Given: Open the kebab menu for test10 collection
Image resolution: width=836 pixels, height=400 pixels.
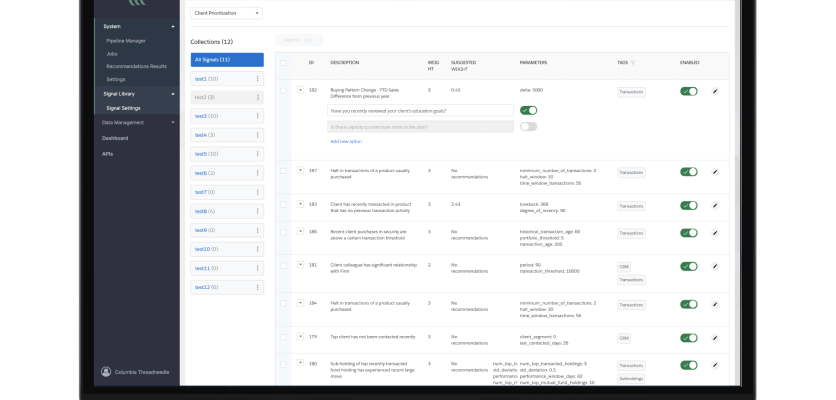Looking at the screenshot, I should click(x=258, y=249).
